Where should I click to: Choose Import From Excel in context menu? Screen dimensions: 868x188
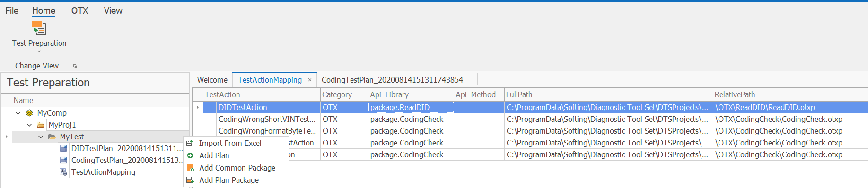point(236,143)
